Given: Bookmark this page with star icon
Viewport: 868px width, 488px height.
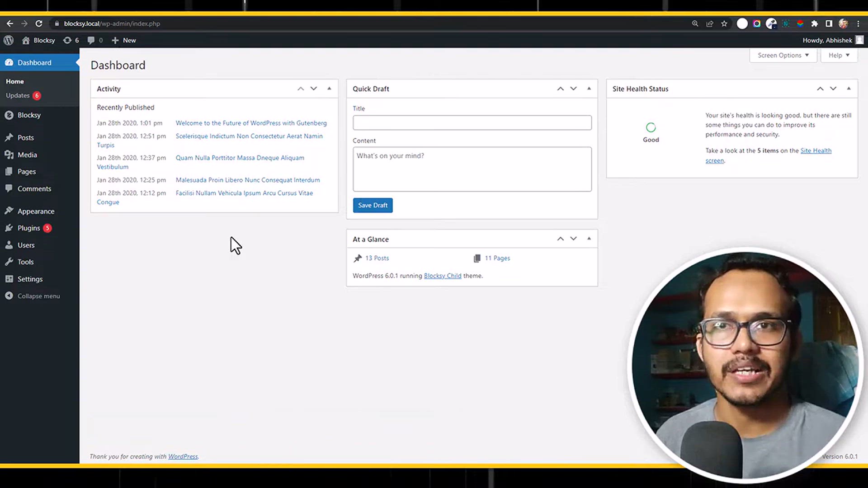Looking at the screenshot, I should [x=724, y=23].
